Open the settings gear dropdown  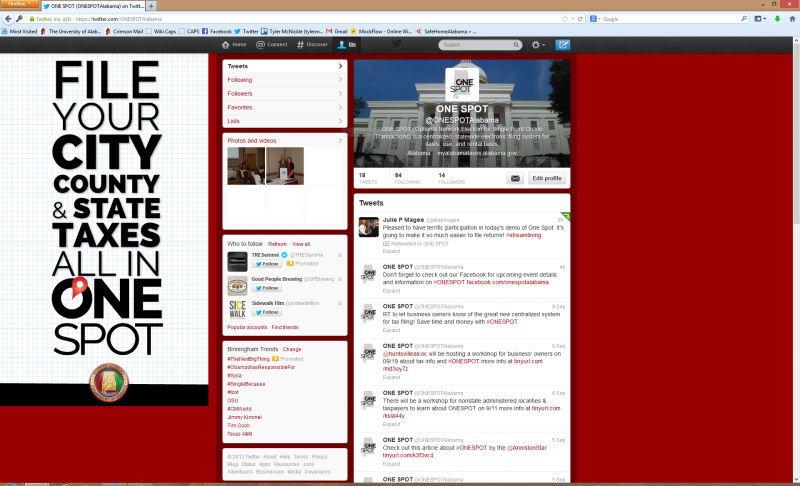coord(538,45)
